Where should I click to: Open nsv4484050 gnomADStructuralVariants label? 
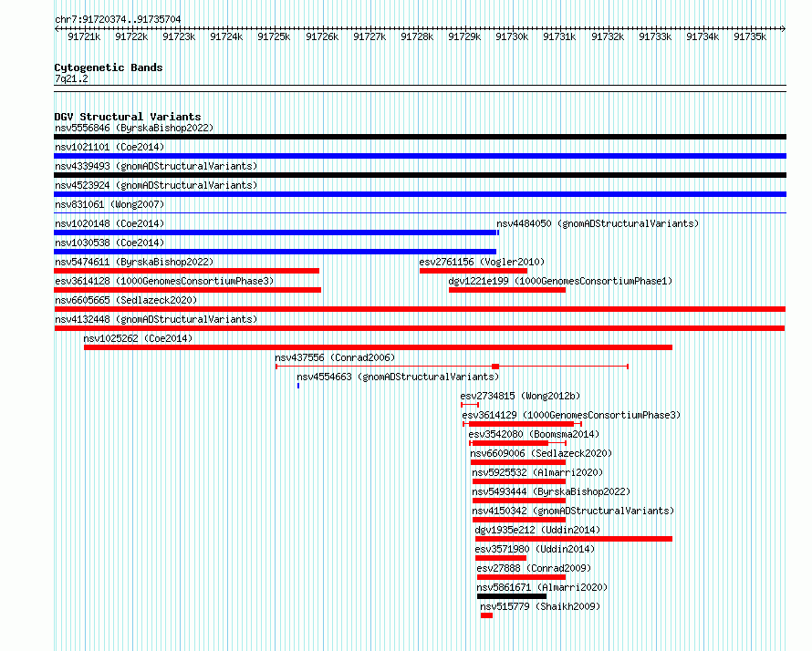pyautogui.click(x=598, y=223)
